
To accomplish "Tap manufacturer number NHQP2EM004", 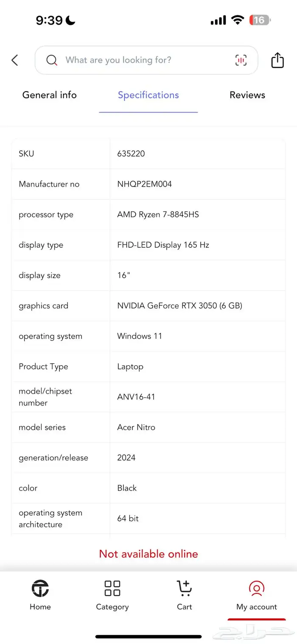I will (145, 184).
